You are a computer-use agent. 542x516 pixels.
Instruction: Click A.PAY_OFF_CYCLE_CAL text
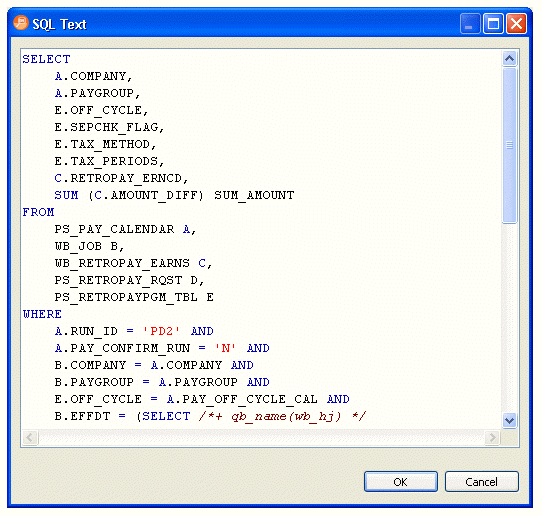click(242, 399)
